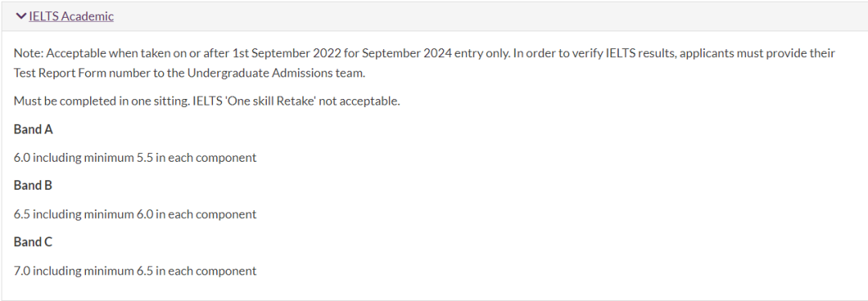Viewport: 868px width, 301px height.
Task: Collapse the IELTS Academic section chevron
Action: click(x=21, y=16)
